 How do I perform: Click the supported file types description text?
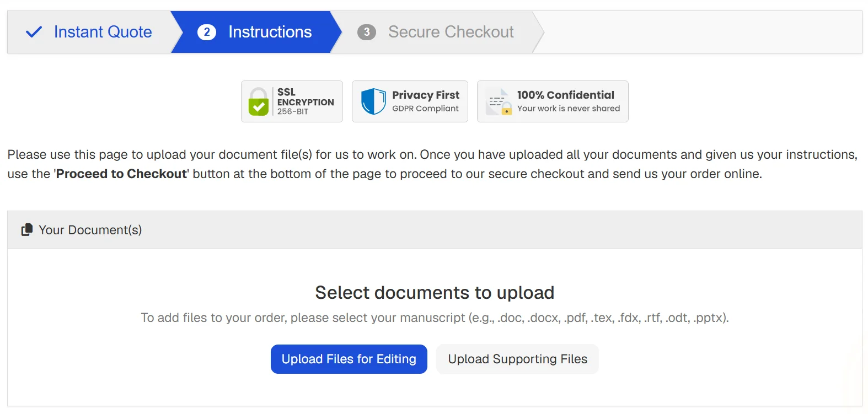click(x=435, y=318)
